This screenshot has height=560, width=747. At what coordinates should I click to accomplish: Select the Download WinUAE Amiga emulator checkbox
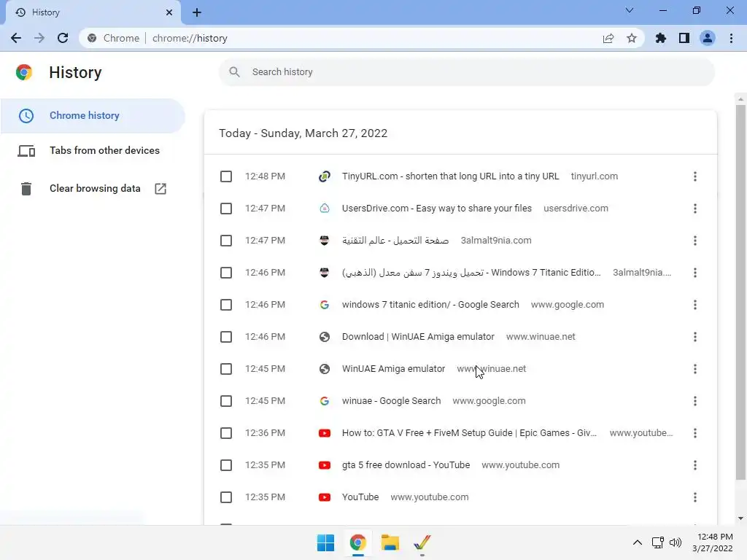point(226,337)
